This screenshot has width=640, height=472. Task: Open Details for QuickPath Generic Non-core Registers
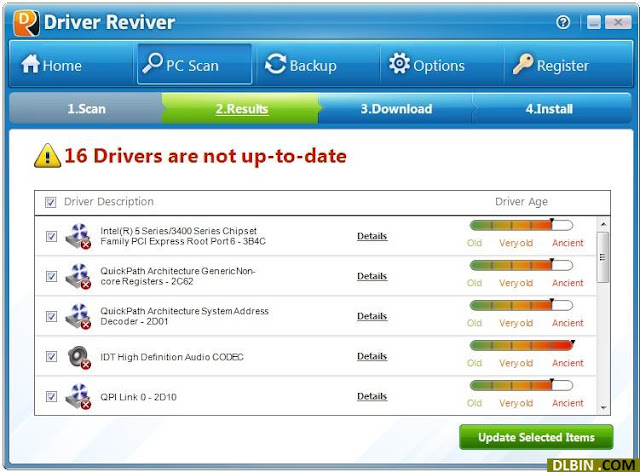click(x=372, y=276)
